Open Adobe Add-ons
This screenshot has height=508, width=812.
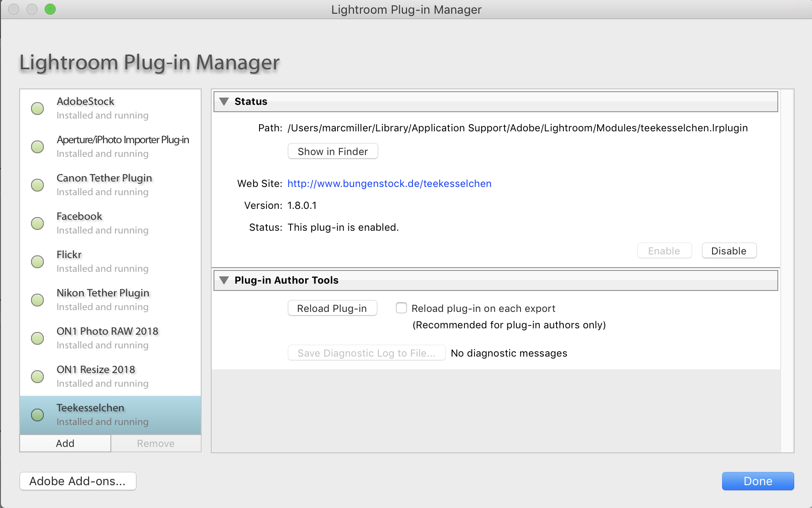click(x=78, y=481)
